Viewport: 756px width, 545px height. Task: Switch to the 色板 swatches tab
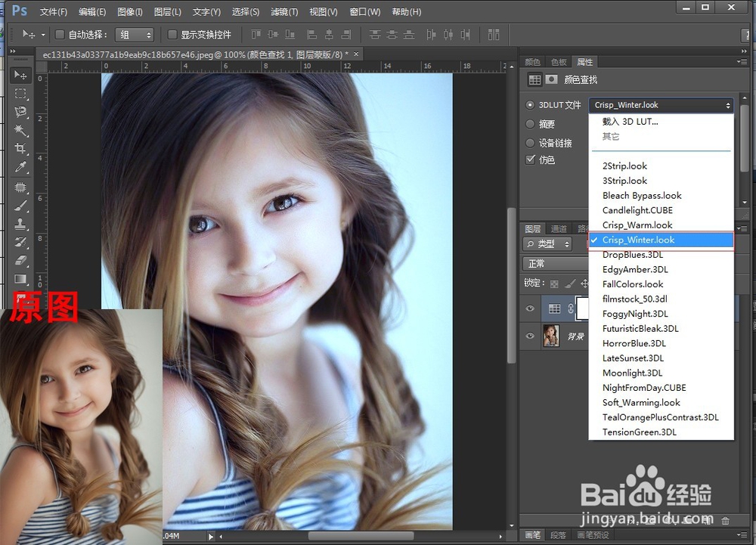559,62
